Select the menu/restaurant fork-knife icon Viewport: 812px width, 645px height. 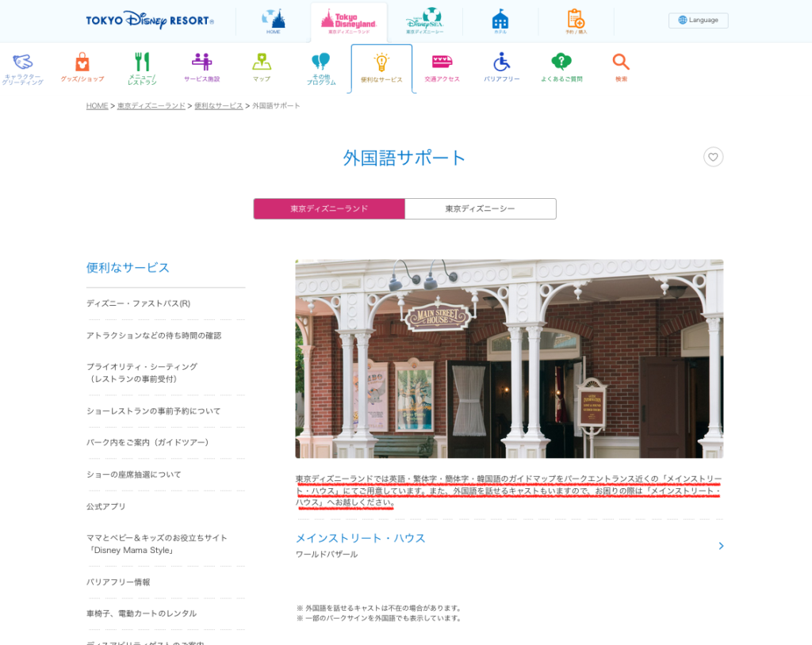(x=142, y=63)
